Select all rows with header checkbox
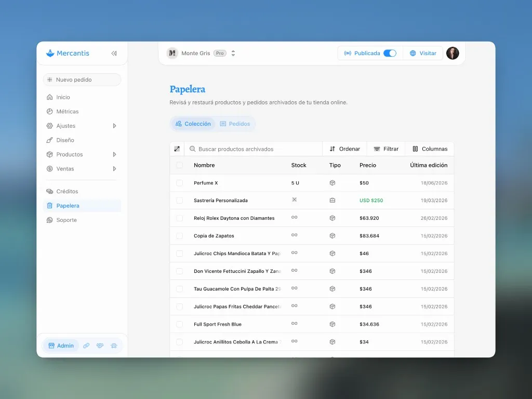The image size is (532, 399). click(x=179, y=165)
